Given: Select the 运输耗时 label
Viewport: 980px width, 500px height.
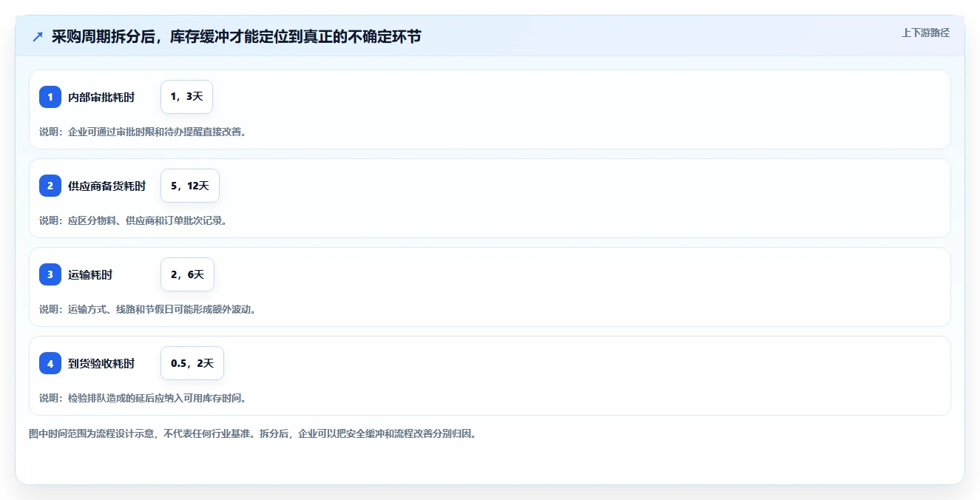Looking at the screenshot, I should point(90,274).
